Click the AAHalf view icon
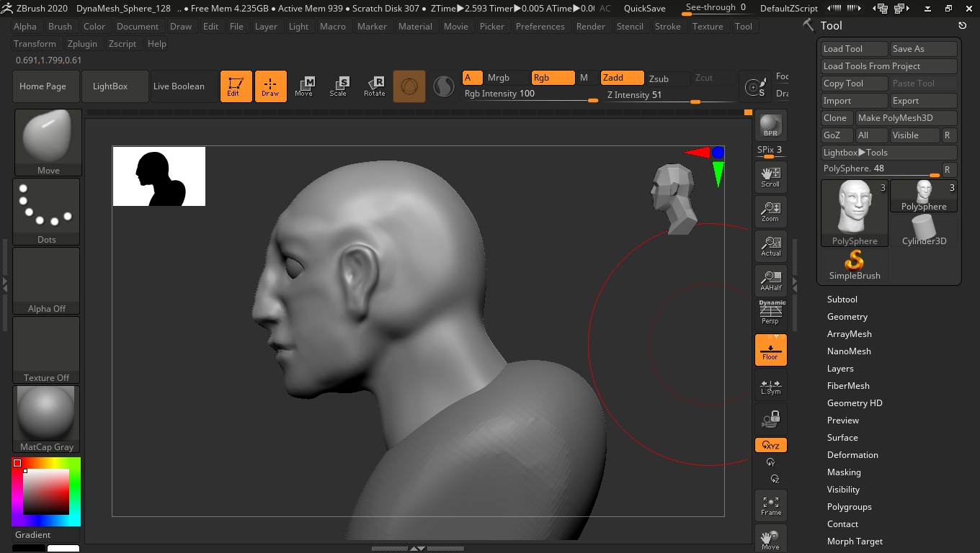980x553 pixels. click(x=770, y=281)
